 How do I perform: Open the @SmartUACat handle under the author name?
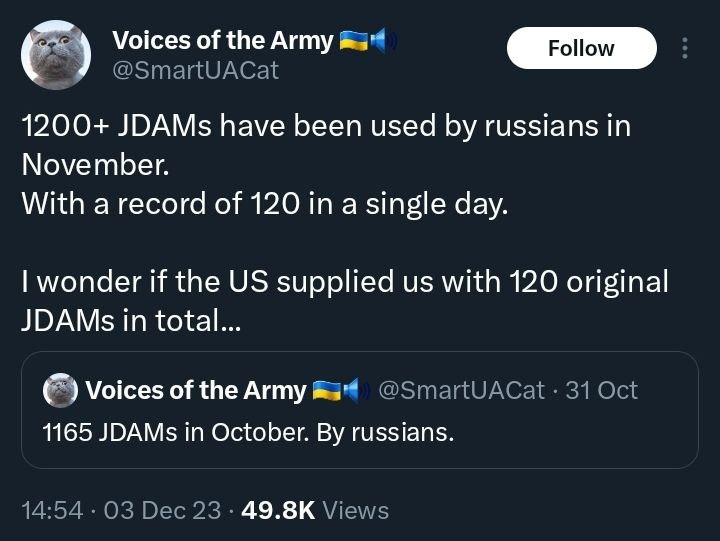[x=195, y=70]
